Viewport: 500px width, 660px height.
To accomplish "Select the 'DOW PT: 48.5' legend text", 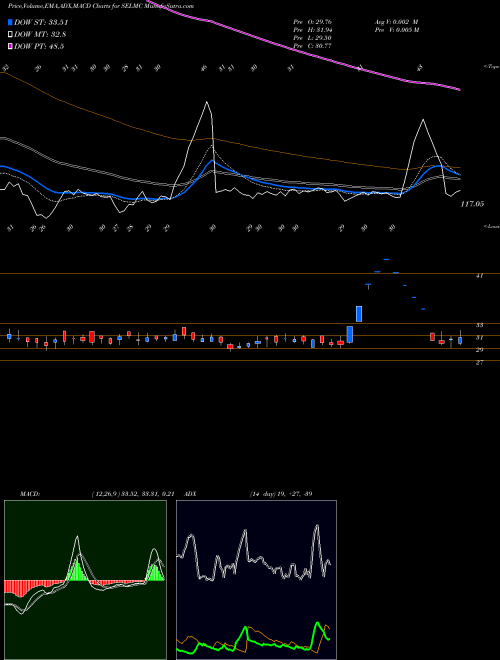I will pyautogui.click(x=39, y=46).
